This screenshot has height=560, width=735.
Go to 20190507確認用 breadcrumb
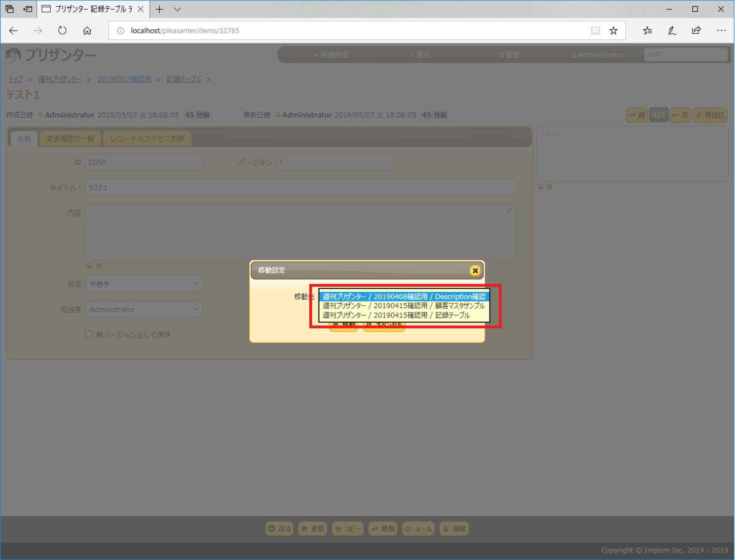click(x=124, y=79)
